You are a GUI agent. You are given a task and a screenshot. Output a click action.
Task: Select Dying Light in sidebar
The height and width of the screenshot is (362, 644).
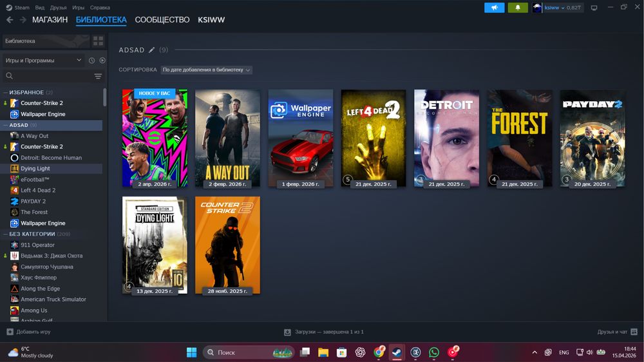53,169
